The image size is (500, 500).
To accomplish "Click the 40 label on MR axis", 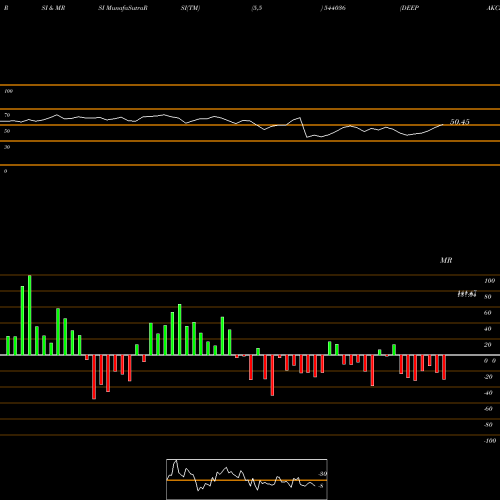I will point(488,329).
